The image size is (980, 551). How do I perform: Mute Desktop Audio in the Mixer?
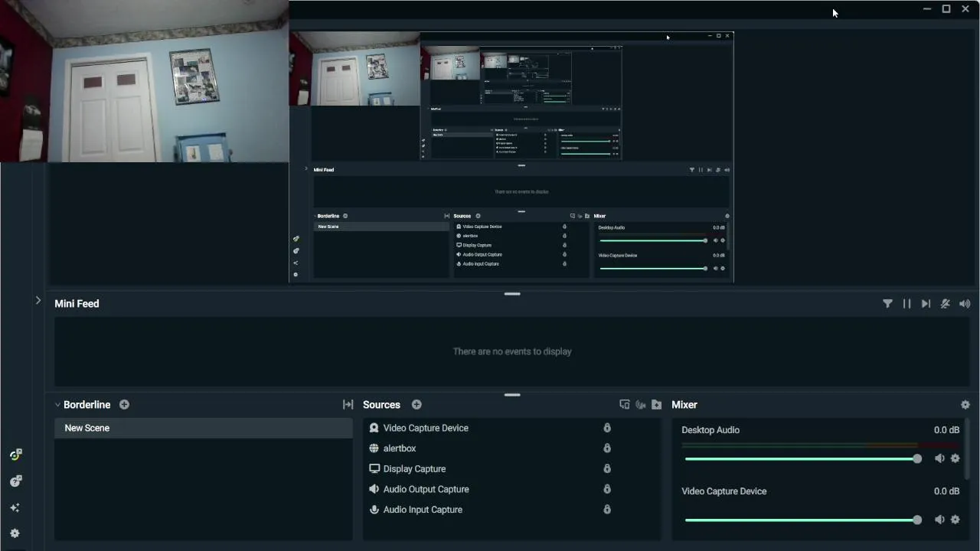939,458
